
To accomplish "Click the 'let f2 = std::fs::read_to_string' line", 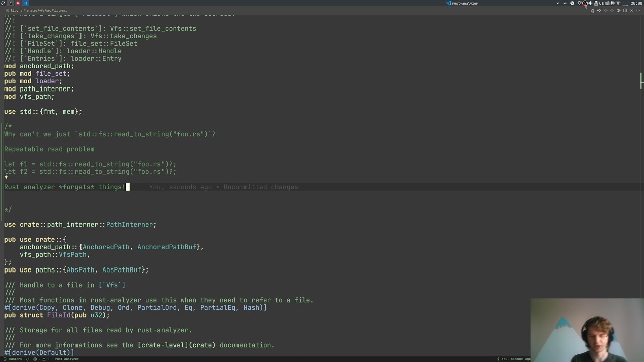I will (90, 172).
